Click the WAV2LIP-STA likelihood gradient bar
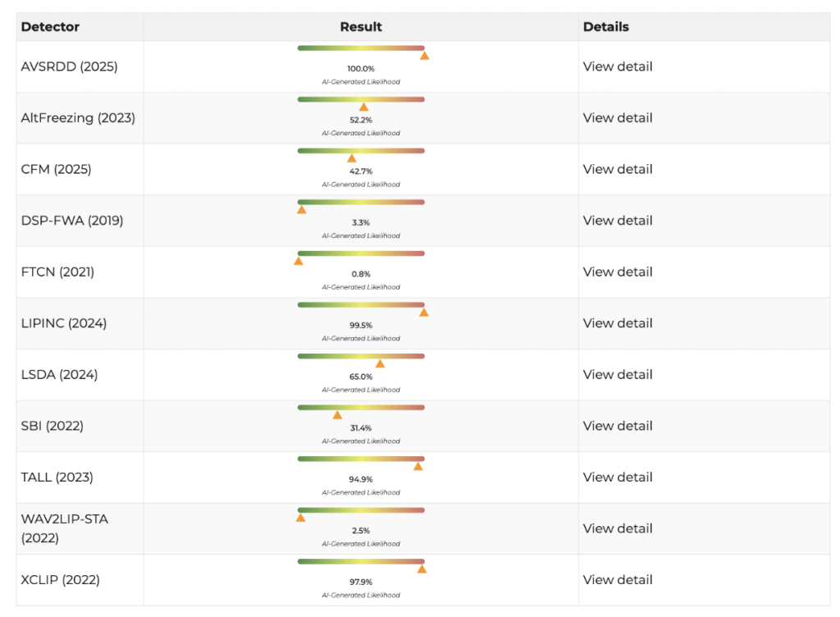 tap(361, 510)
